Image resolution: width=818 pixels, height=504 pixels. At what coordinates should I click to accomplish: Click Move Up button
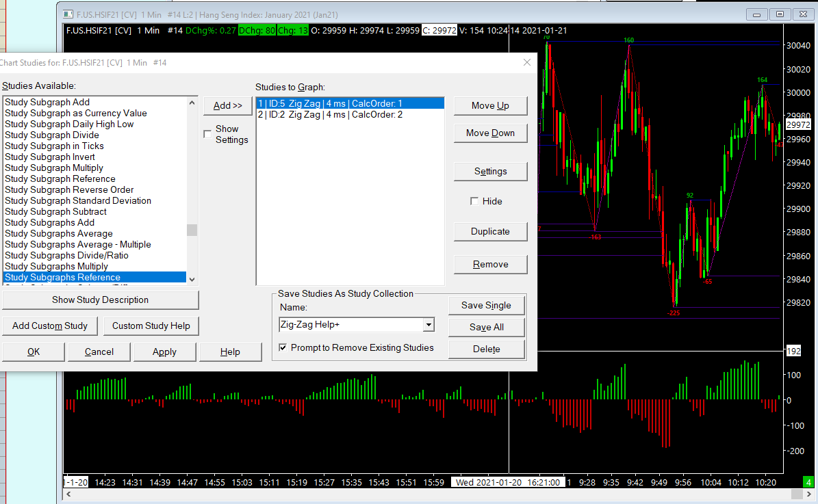coord(490,106)
